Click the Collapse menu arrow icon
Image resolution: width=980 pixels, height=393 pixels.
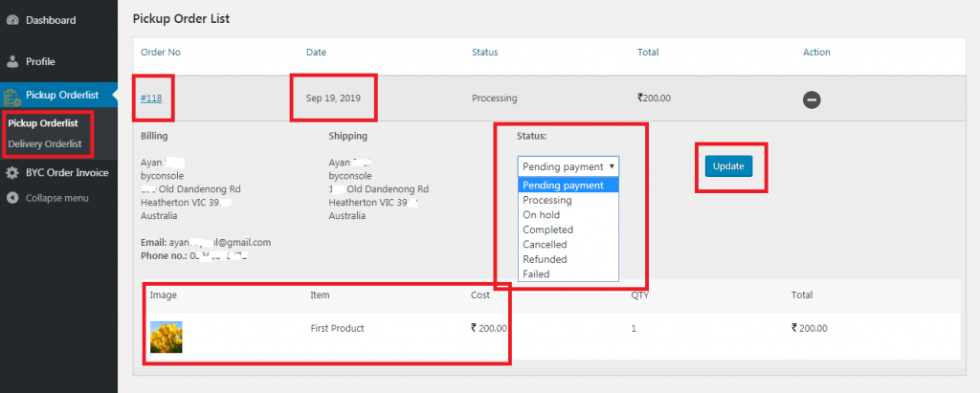(12, 198)
